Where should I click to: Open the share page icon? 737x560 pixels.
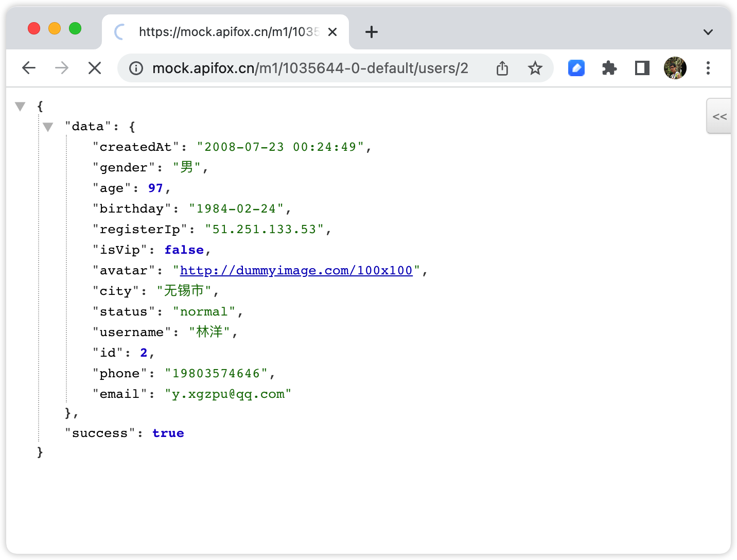tap(502, 68)
